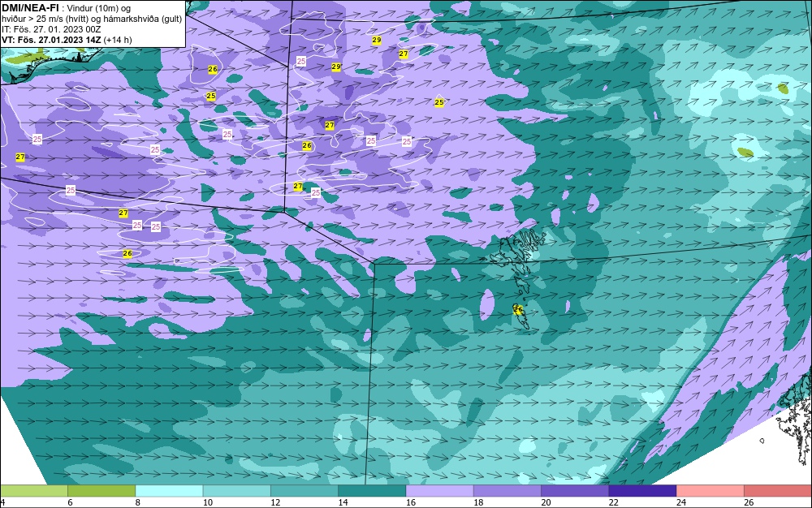
Task: Select the 22–24 m/s dark indigo legend swatch
Action: click(x=642, y=490)
